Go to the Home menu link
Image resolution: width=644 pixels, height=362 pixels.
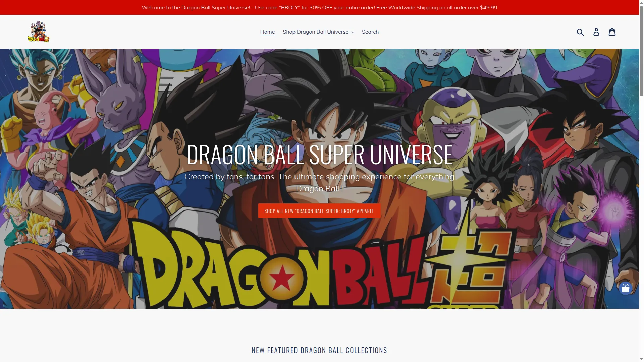click(x=267, y=32)
